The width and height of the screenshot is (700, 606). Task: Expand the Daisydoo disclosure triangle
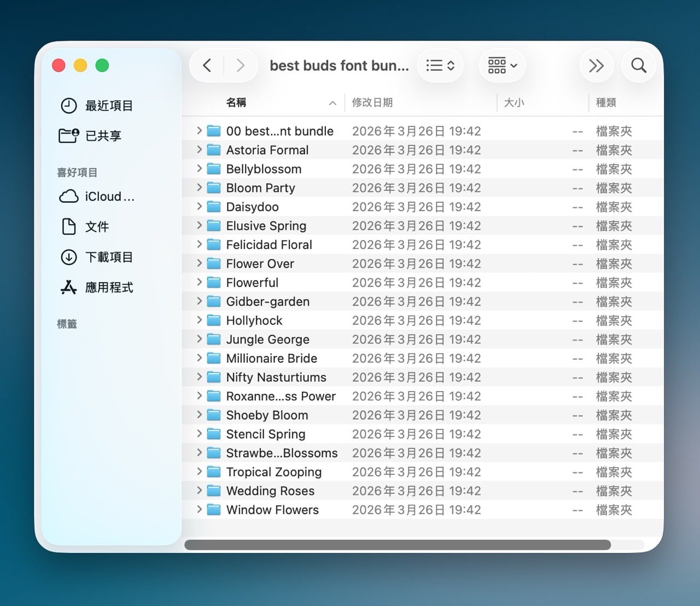(x=199, y=207)
